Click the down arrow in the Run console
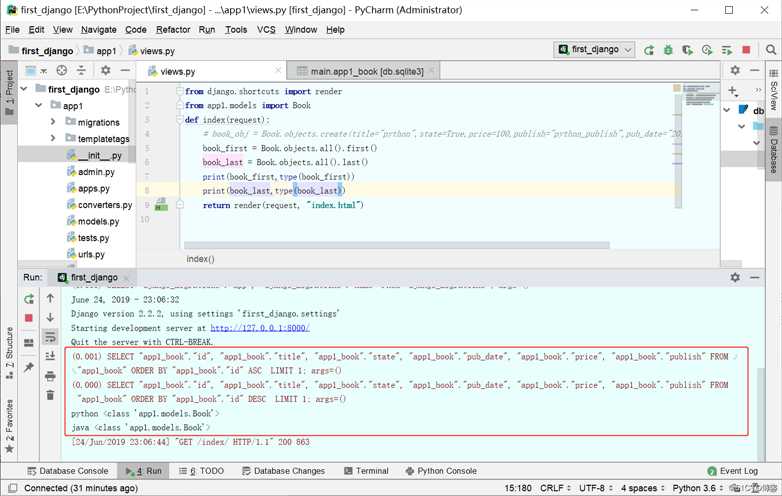 point(50,317)
